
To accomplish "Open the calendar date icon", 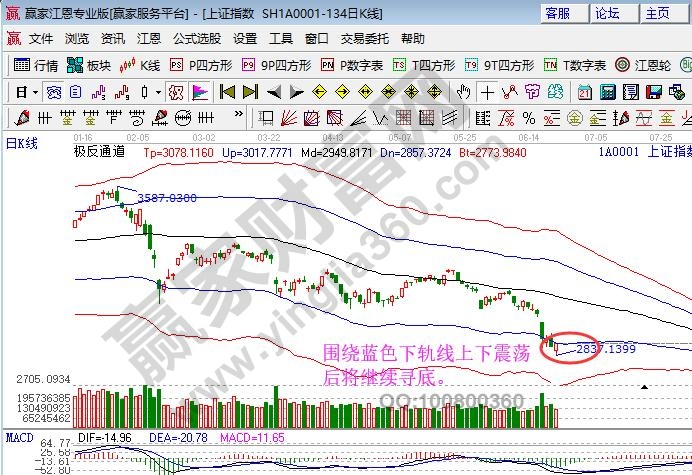I will click(583, 92).
